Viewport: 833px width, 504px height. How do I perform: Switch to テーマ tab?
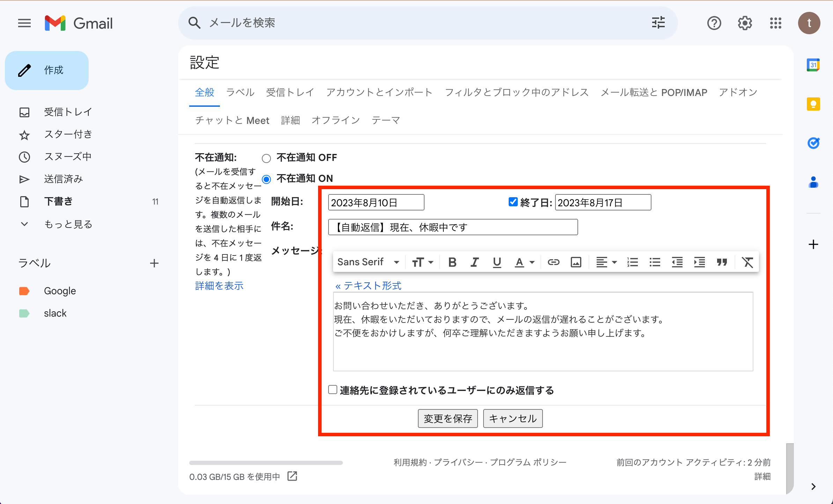[x=386, y=120]
